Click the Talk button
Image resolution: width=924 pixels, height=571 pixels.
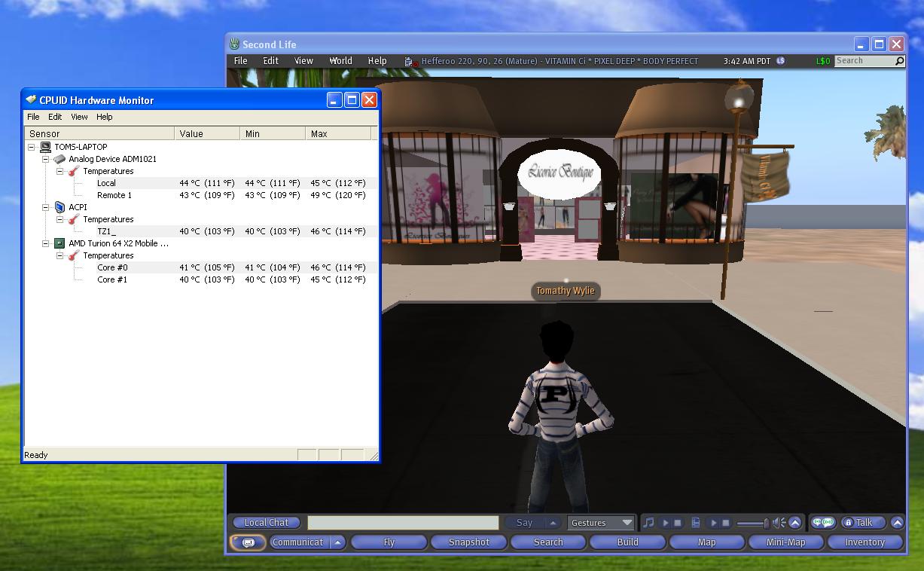click(864, 523)
